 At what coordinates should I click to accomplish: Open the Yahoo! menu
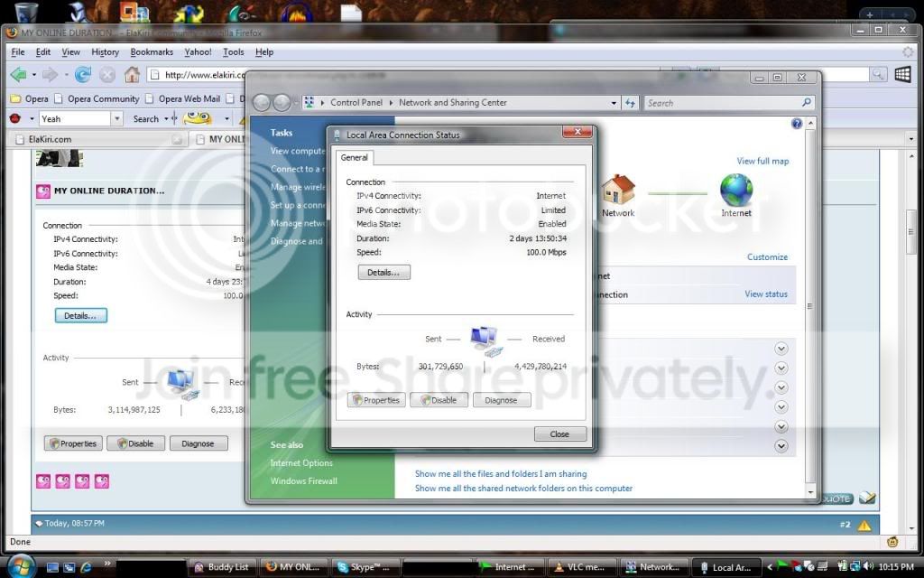tap(198, 51)
